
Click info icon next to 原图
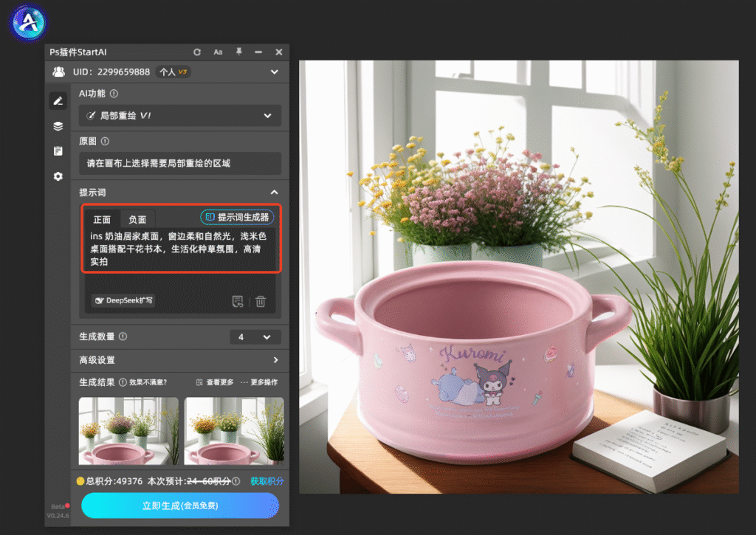pyautogui.click(x=105, y=141)
